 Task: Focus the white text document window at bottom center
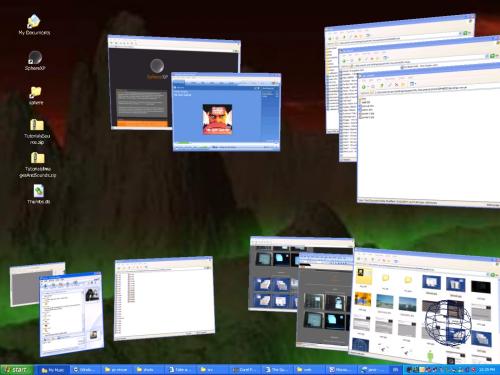[164, 298]
